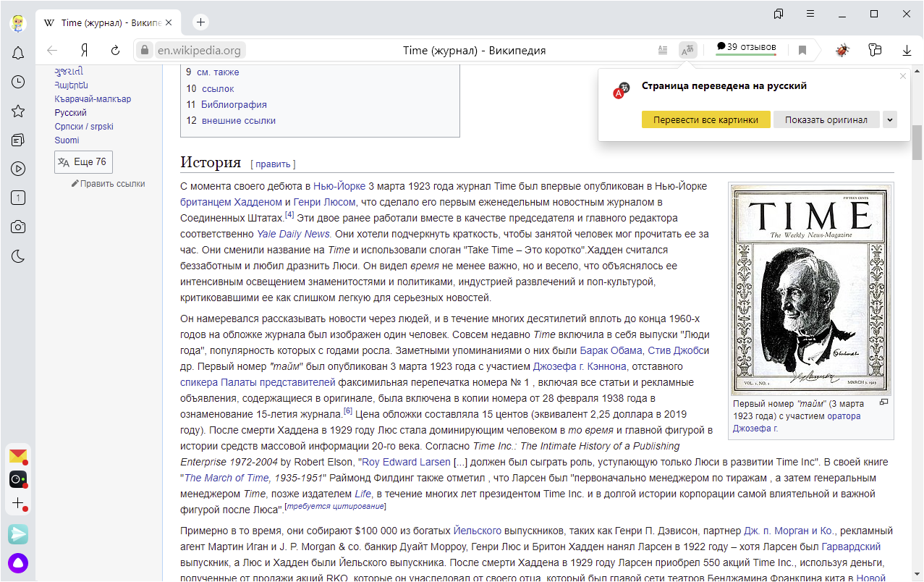Open footnote reference [6]
The image size is (924, 582).
(x=348, y=411)
